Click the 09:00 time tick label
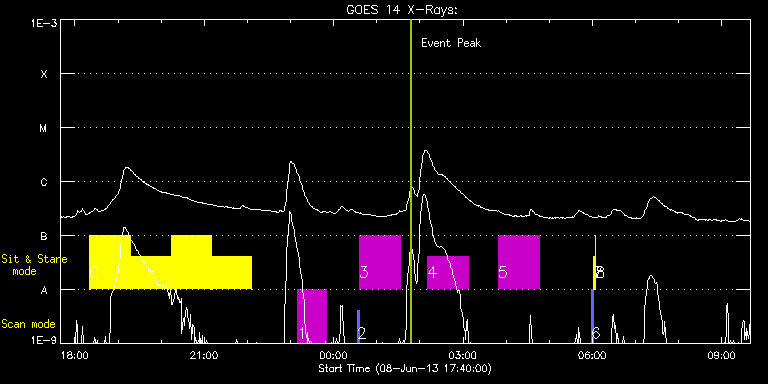Viewport: 768px width, 384px height. (x=721, y=355)
